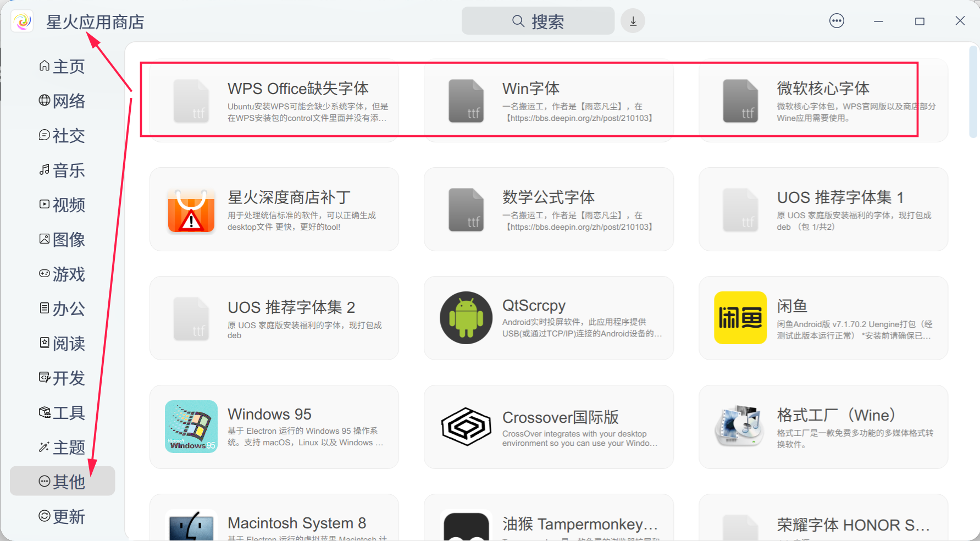Open the Macintosh System 8 title
Image resolution: width=980 pixels, height=541 pixels.
click(x=297, y=523)
